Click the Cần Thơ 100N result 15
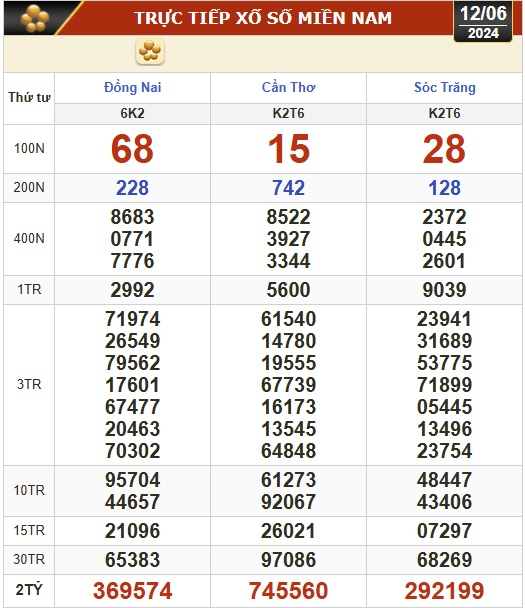Viewport: 525px width, 608px height. click(x=289, y=149)
